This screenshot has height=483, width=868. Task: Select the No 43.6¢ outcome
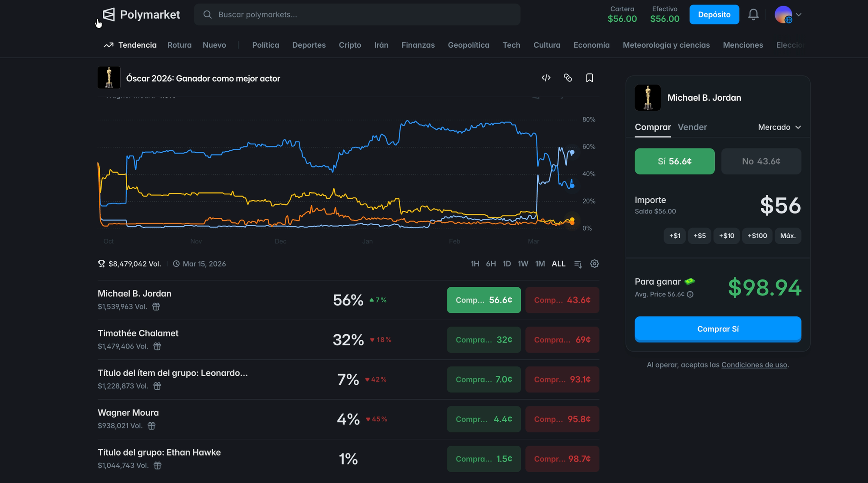pos(761,161)
